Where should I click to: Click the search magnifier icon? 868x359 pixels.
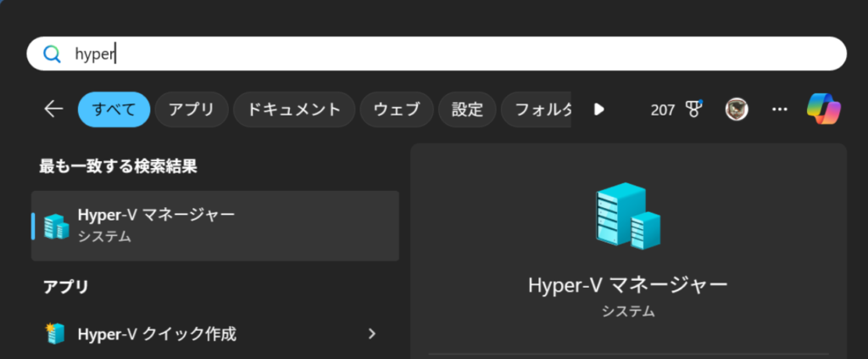pyautogui.click(x=52, y=53)
